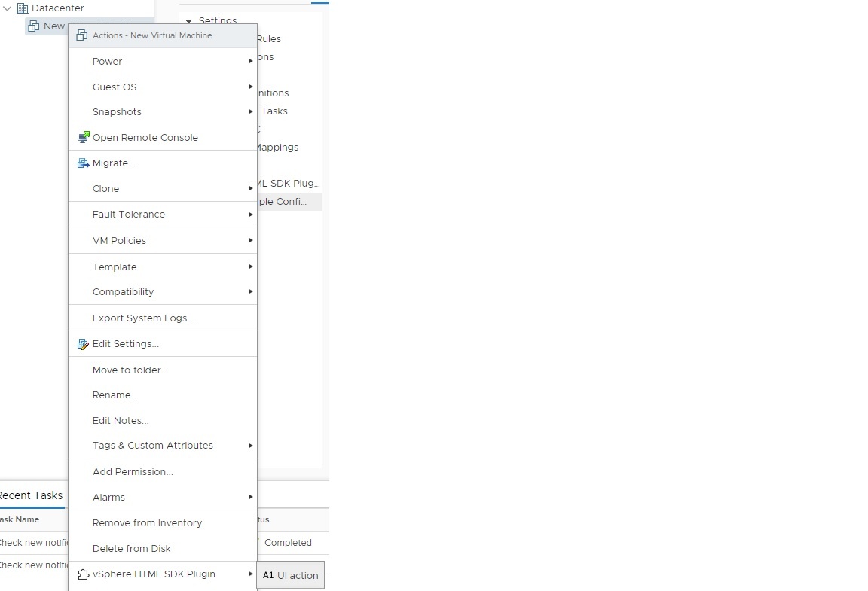Click the Datacenter building icon
The width and height of the screenshot is (868, 591).
(23, 8)
